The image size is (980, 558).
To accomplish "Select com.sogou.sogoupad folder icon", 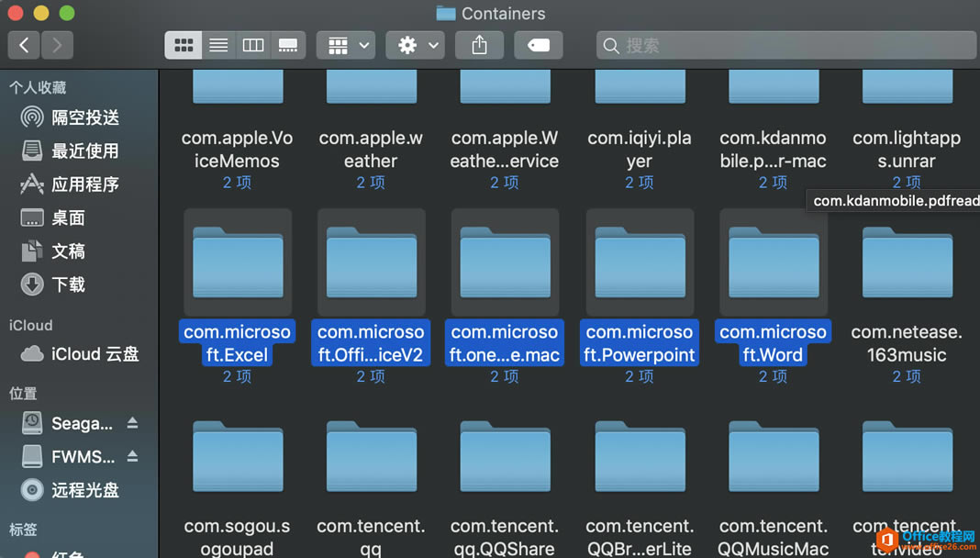I will [238, 457].
